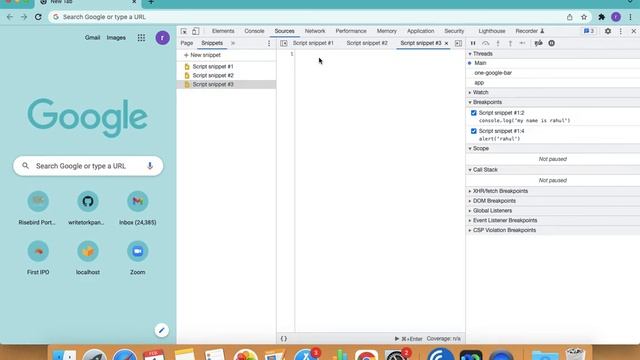Screen dimensions: 640x360
Task: Click the Step into next function icon
Action: point(498,43)
